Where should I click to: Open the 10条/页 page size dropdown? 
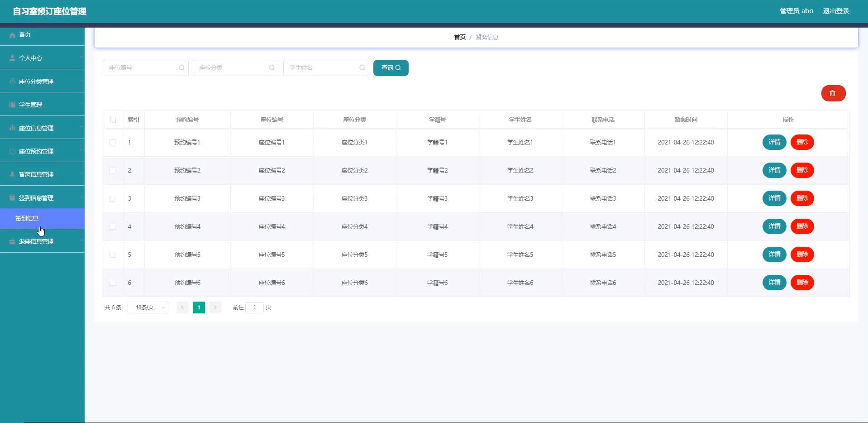coord(148,308)
